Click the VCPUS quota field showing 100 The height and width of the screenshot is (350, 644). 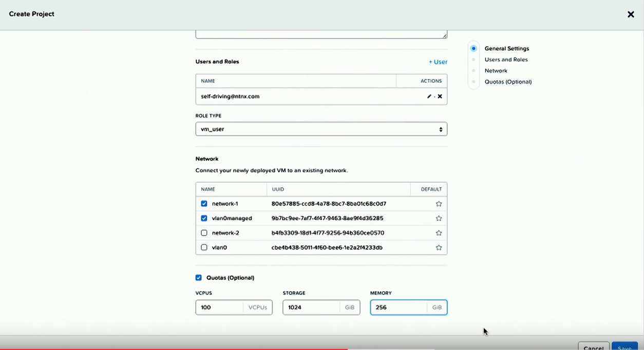click(234, 307)
